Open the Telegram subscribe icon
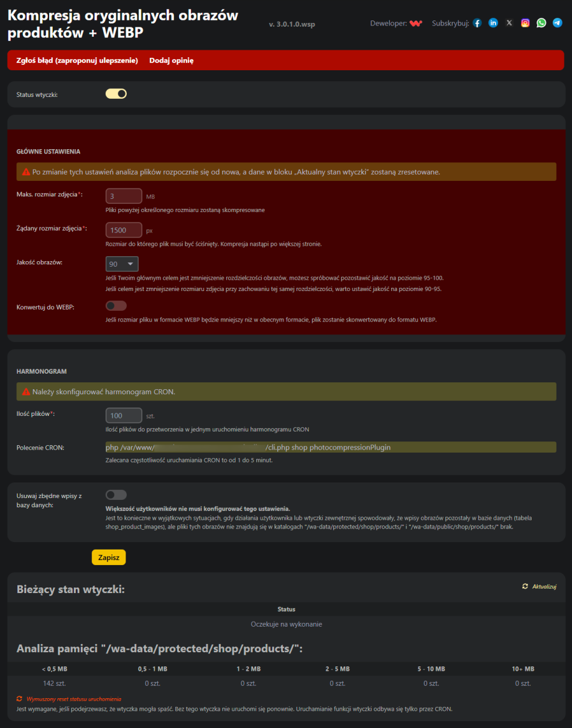This screenshot has height=728, width=572. tap(557, 22)
